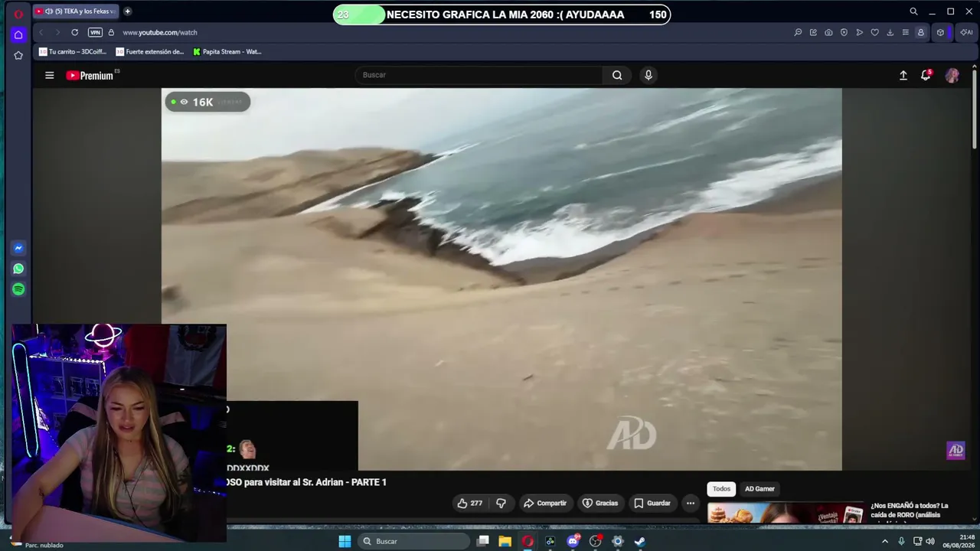The image size is (980, 551).
Task: Select the AD Gamer filter chip
Action: coord(759,489)
